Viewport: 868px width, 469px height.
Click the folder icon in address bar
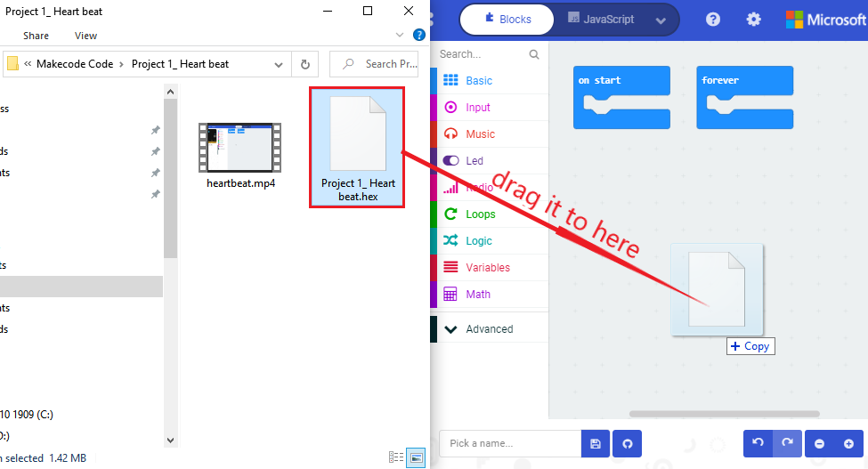(12, 64)
